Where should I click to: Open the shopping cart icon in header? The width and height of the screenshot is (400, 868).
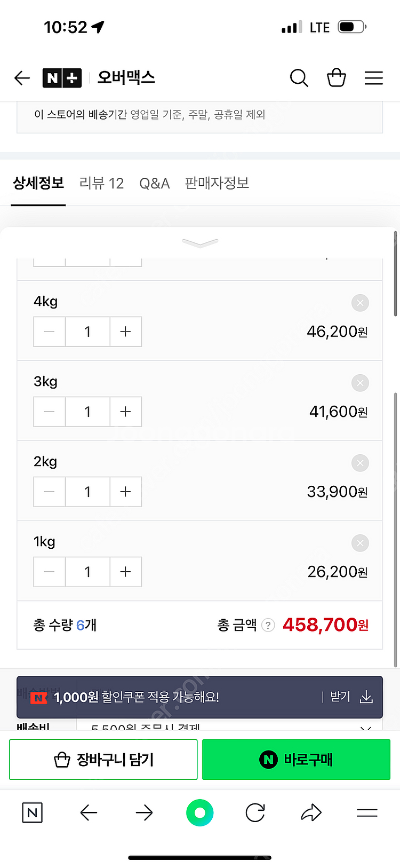coord(336,78)
